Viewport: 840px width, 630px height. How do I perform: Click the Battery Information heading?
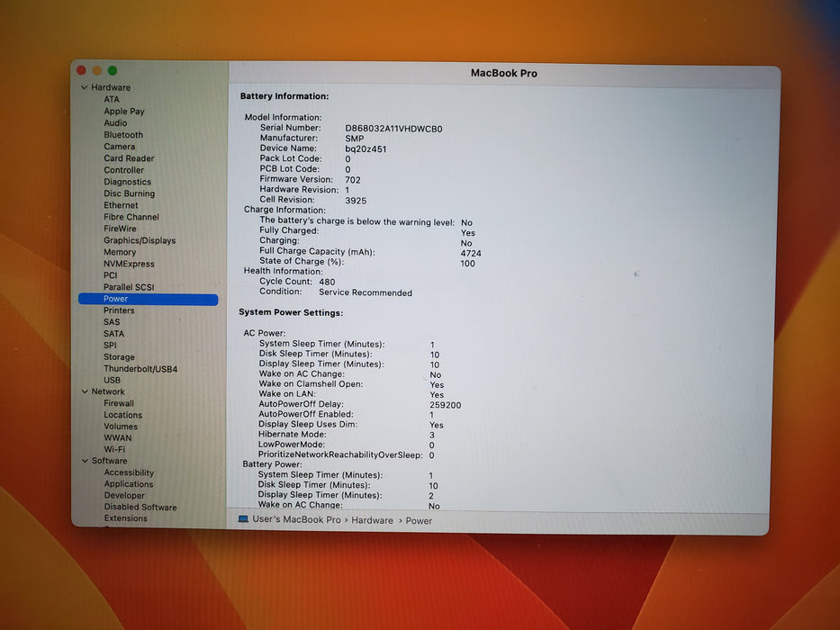click(285, 96)
